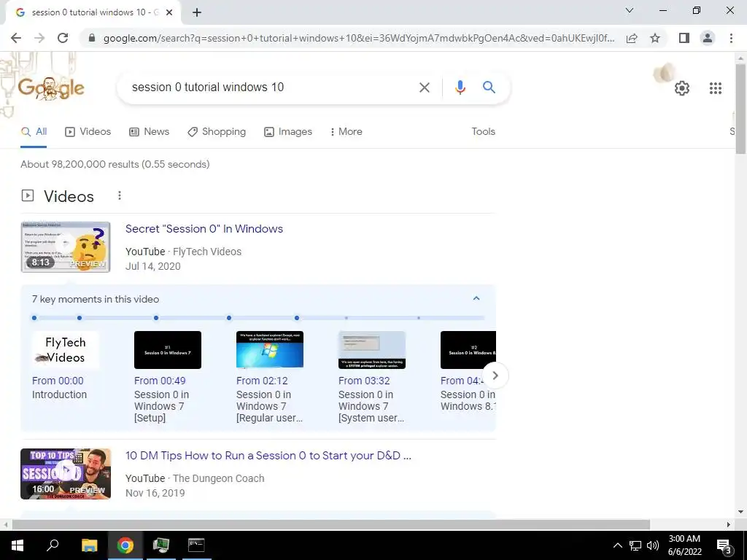Viewport: 747px width, 560px height.
Task: Click scroll right arrow on horizontal scrollbar
Action: [x=729, y=524]
